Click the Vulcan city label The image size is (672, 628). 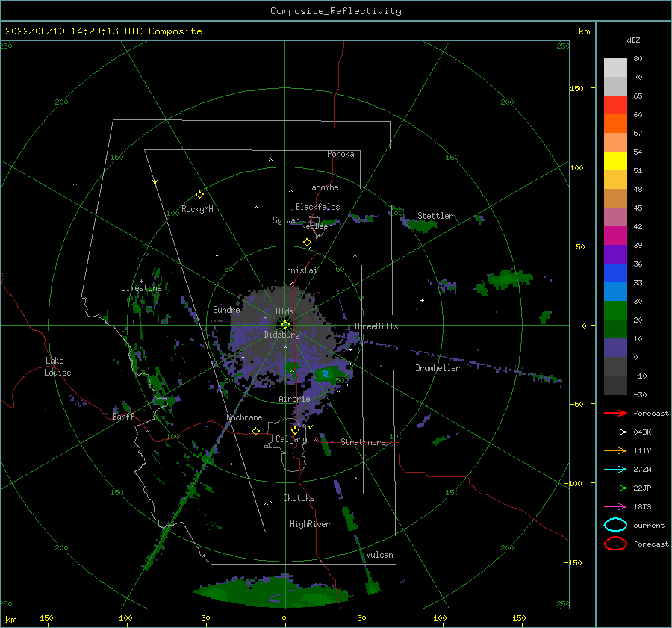tap(379, 555)
